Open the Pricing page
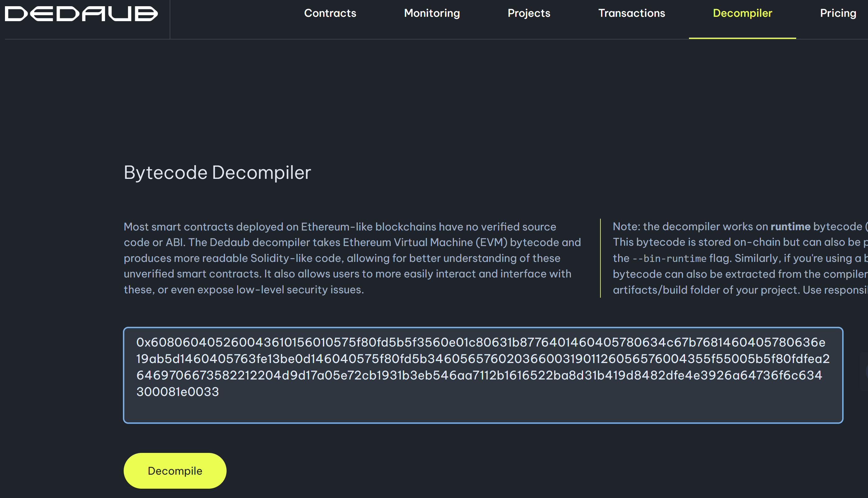The height and width of the screenshot is (498, 868). [x=838, y=13]
